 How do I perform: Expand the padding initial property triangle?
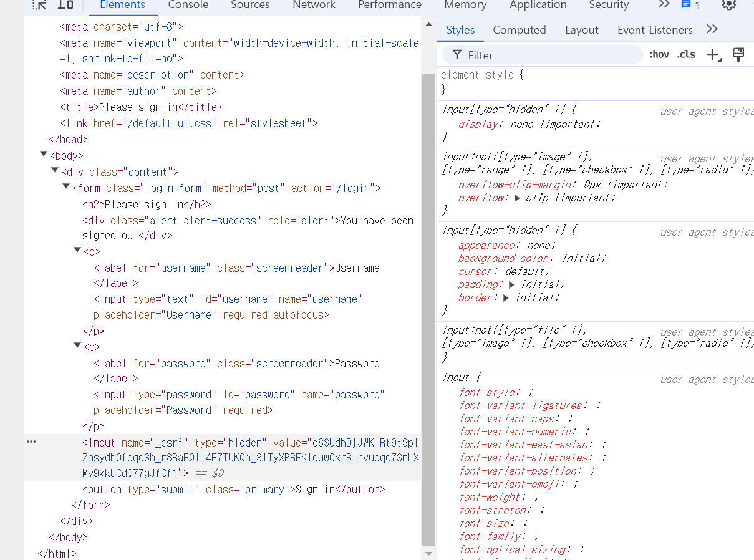point(511,285)
